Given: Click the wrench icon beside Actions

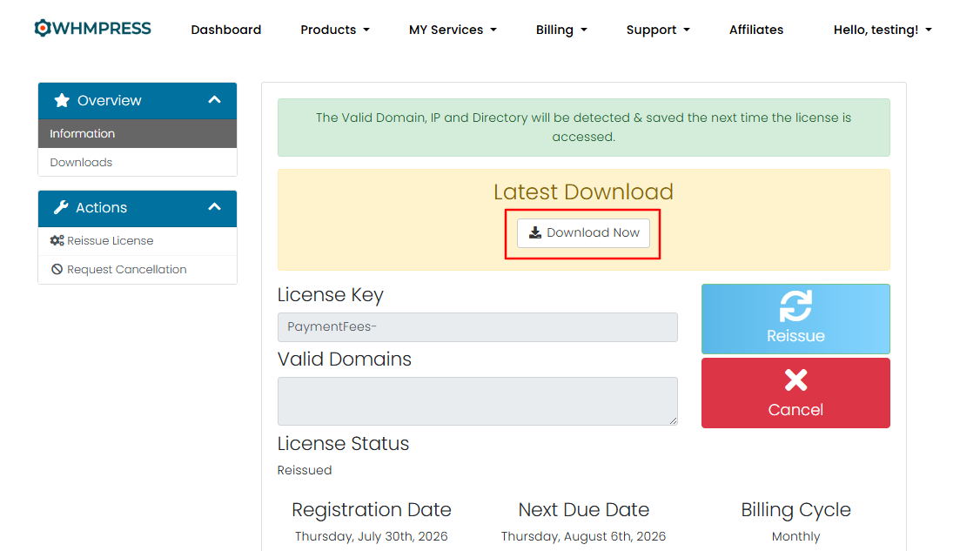Looking at the screenshot, I should point(61,208).
